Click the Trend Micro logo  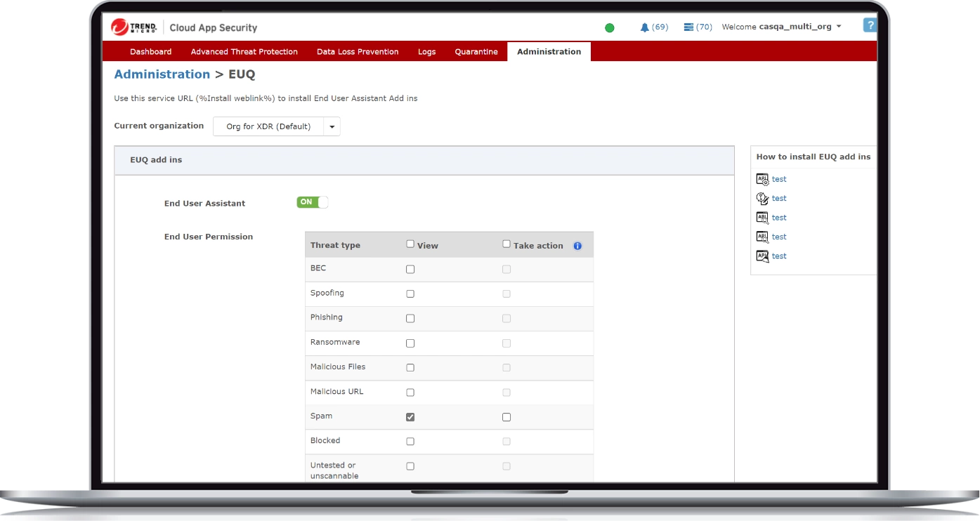134,27
